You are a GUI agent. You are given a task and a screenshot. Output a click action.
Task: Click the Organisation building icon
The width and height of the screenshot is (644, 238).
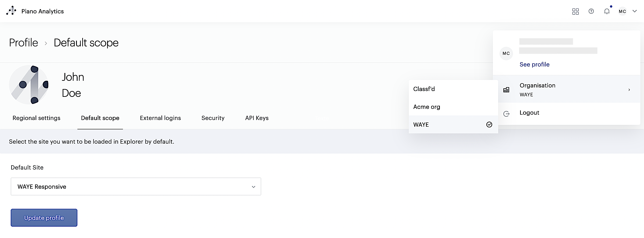(506, 90)
